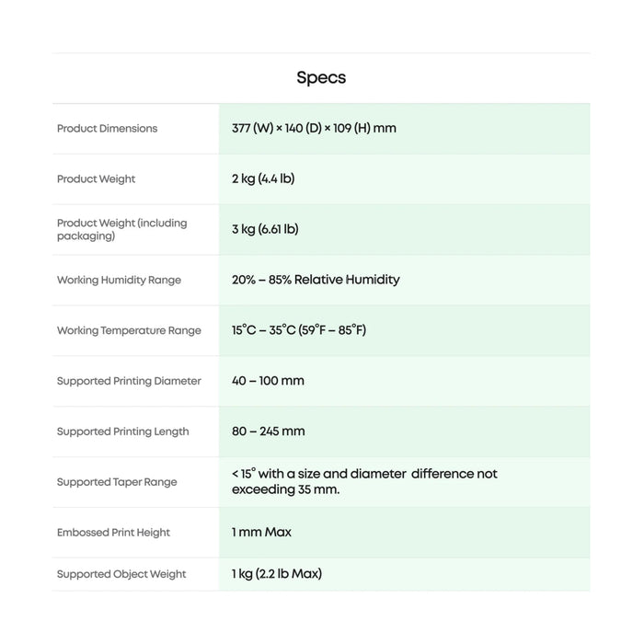This screenshot has width=644, height=644.
Task: Click Product Weight (including packaging) label
Action: click(121, 229)
